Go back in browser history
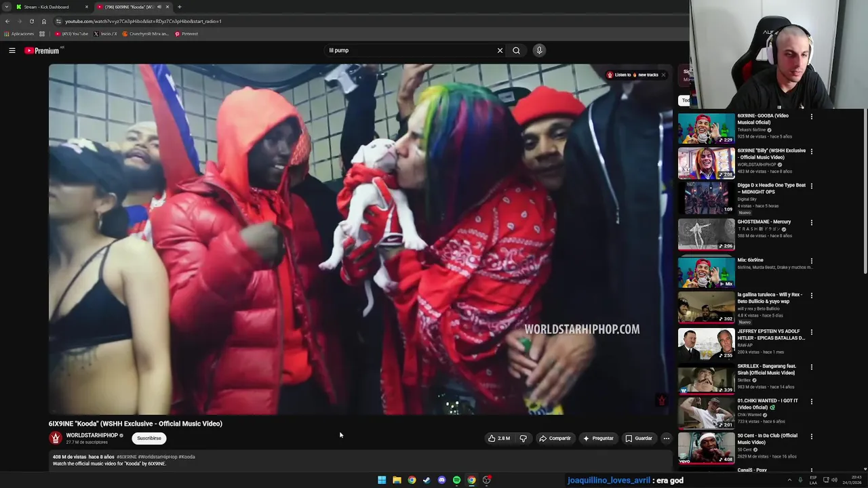Viewport: 868px width, 488px height. tap(7, 21)
